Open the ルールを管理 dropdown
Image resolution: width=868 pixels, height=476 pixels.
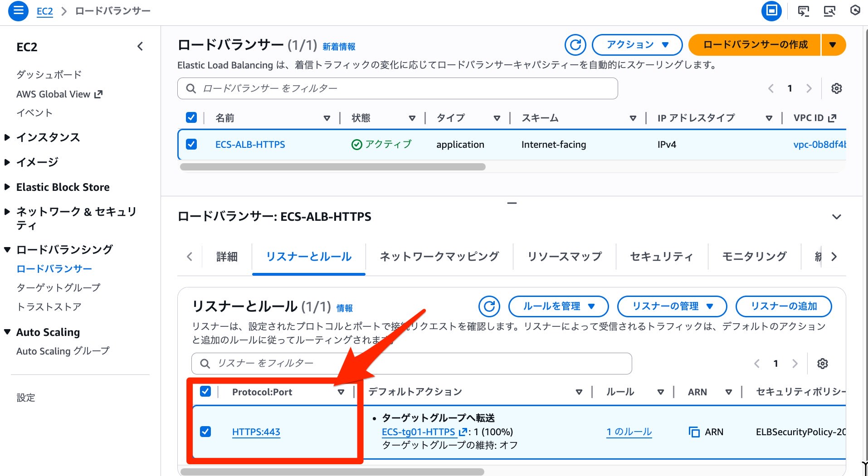[559, 306]
